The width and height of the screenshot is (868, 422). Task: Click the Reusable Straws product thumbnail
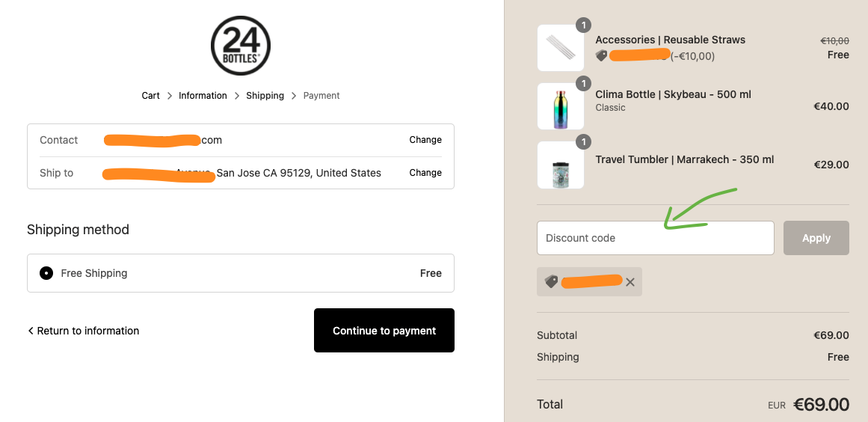click(x=560, y=48)
